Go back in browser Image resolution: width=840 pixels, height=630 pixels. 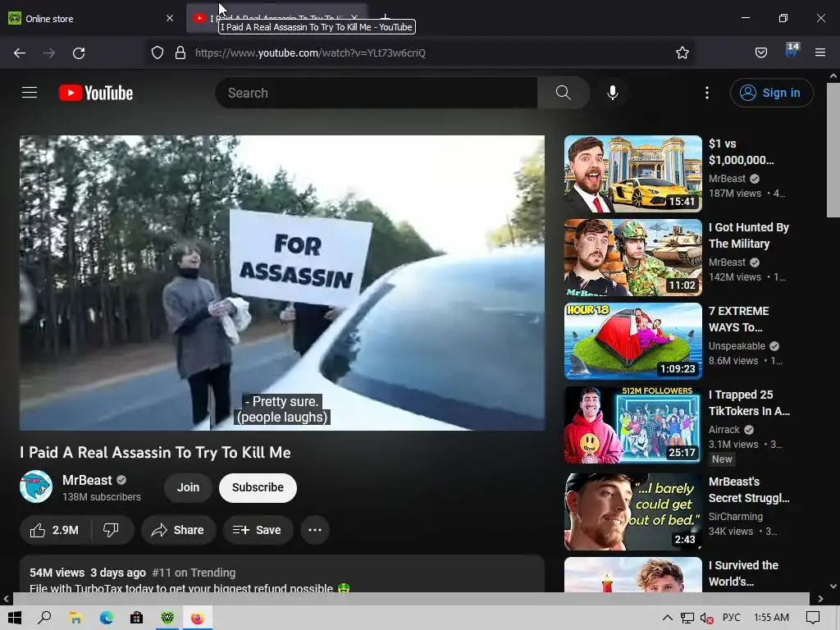coord(20,53)
